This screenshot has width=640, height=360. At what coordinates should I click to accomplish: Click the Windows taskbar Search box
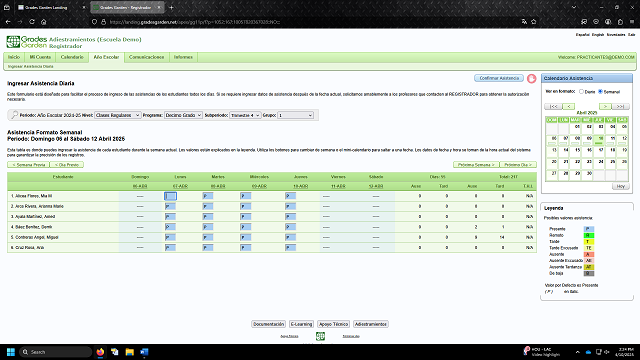(56, 352)
